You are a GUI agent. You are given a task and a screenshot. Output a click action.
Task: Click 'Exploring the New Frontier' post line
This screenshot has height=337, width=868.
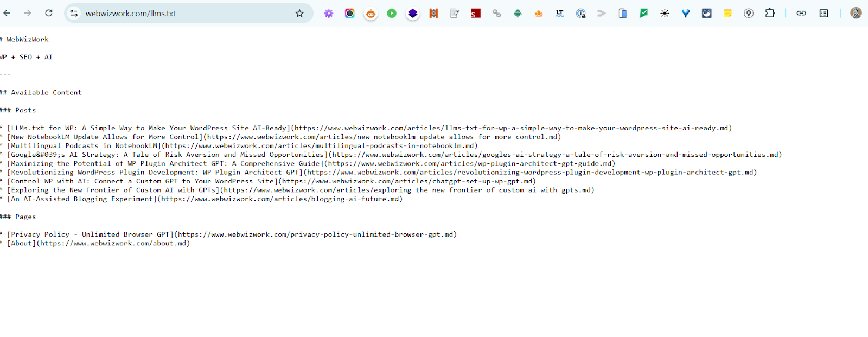point(297,190)
